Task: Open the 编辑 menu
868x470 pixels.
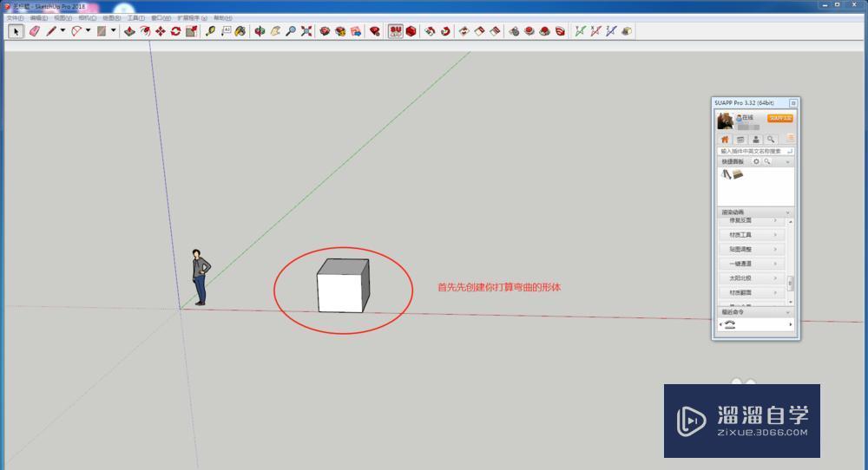Action: pyautogui.click(x=39, y=18)
